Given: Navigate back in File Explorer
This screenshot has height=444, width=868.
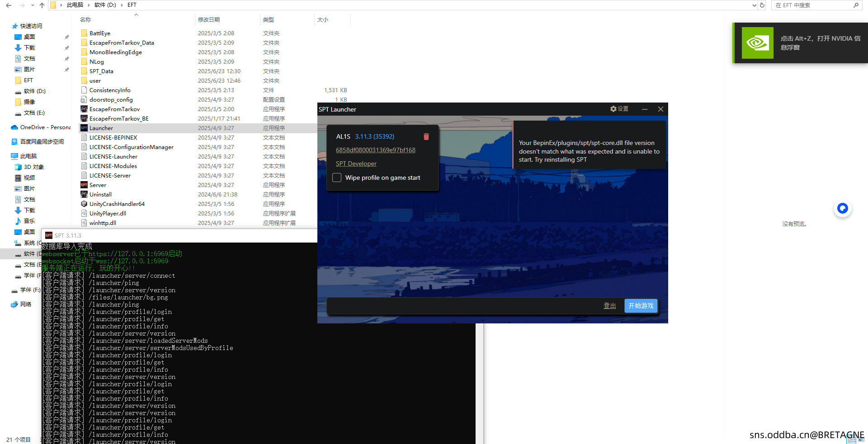Looking at the screenshot, I should [x=9, y=5].
